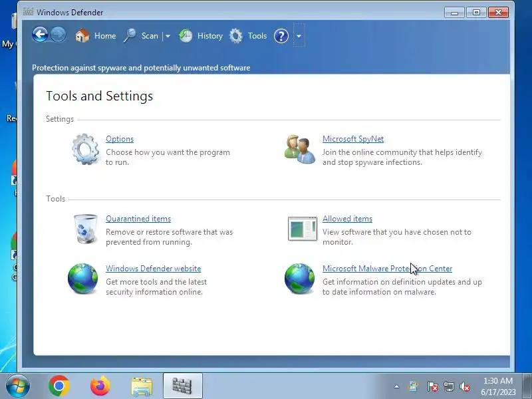Click 'Protection against spyware' banner text
The height and width of the screenshot is (399, 532).
(141, 68)
